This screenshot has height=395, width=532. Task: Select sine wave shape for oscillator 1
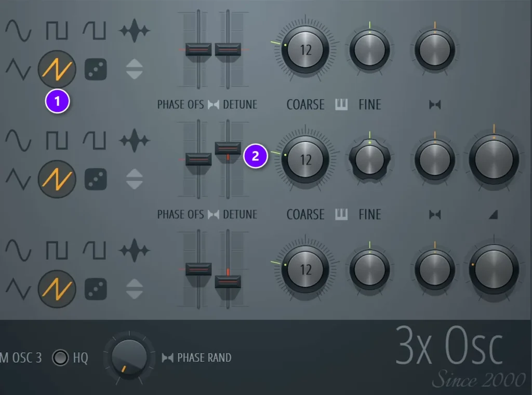click(x=18, y=31)
